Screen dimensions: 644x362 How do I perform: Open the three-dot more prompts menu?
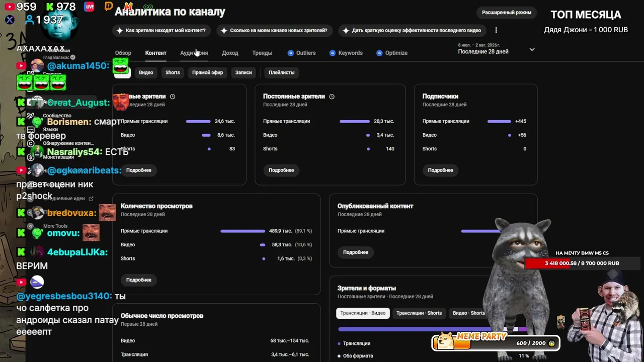[x=496, y=30]
